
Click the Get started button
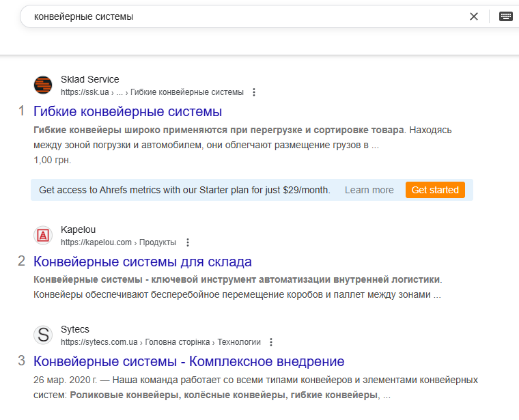435,190
